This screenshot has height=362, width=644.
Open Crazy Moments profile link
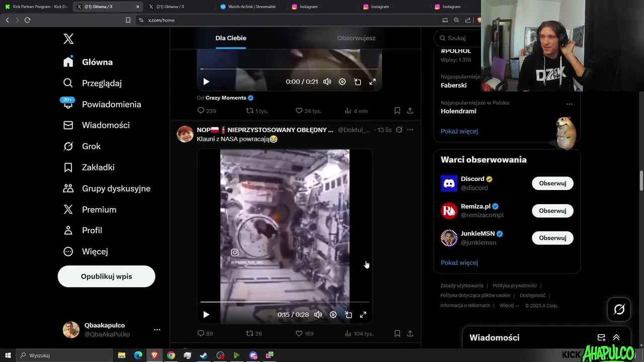(226, 98)
